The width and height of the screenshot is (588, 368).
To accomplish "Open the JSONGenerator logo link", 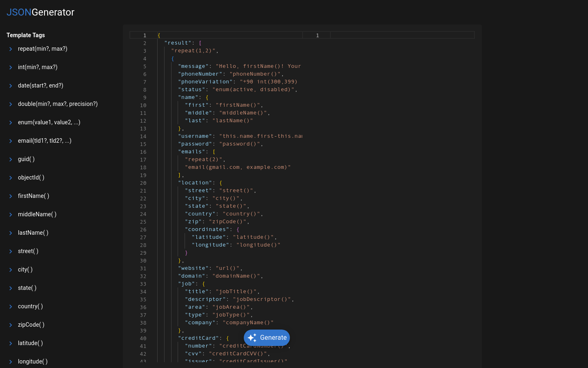I will [40, 12].
